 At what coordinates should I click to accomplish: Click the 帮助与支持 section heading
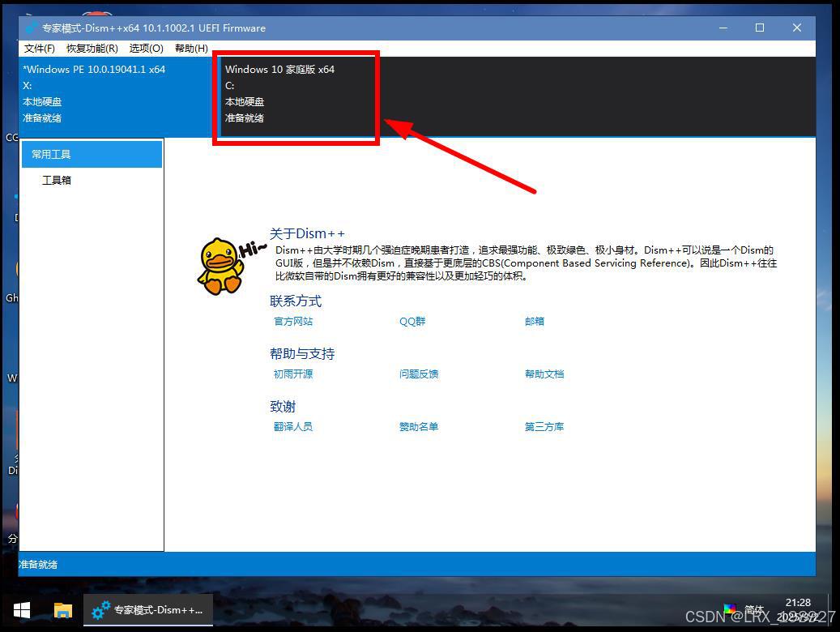coord(302,353)
